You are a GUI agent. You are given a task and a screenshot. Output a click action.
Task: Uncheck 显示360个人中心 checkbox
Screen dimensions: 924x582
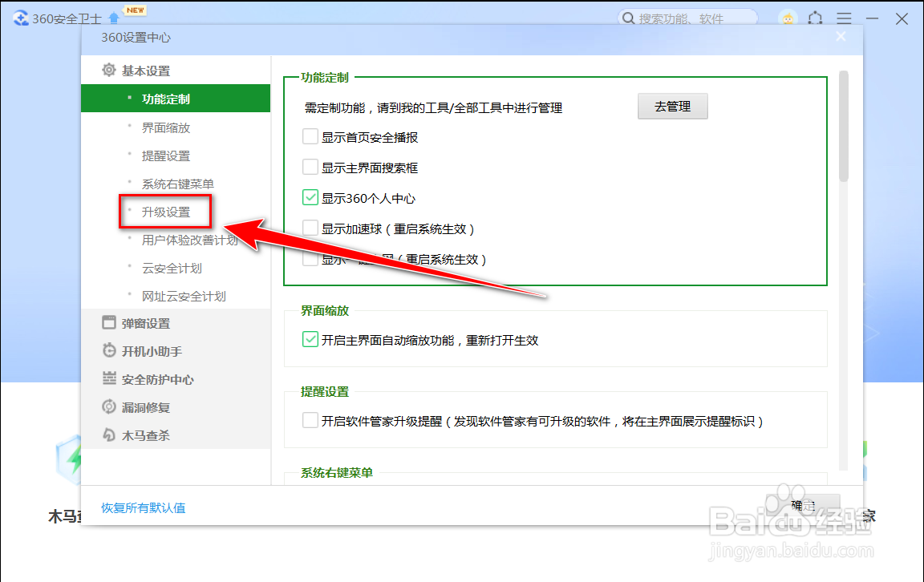[x=310, y=198]
